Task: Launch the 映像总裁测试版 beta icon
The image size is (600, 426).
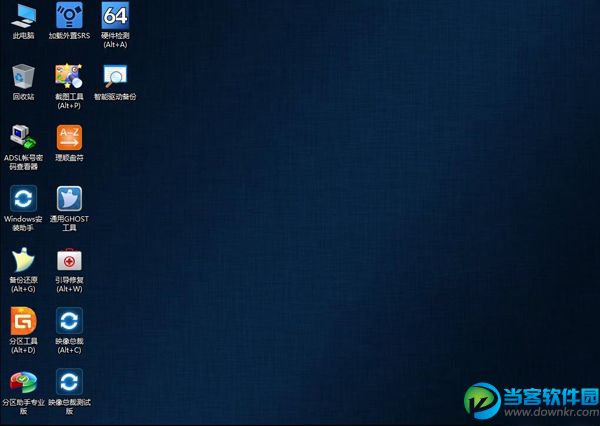Action: 69,382
